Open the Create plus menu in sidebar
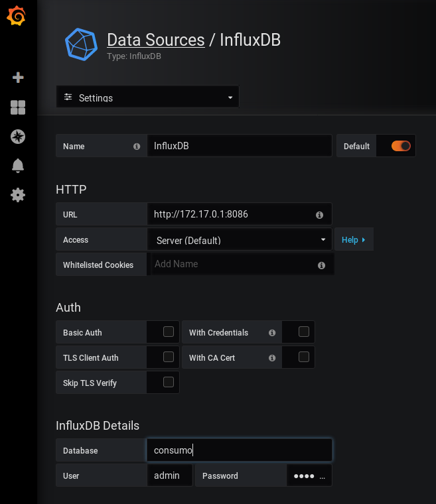This screenshot has width=436, height=504. coord(18,78)
